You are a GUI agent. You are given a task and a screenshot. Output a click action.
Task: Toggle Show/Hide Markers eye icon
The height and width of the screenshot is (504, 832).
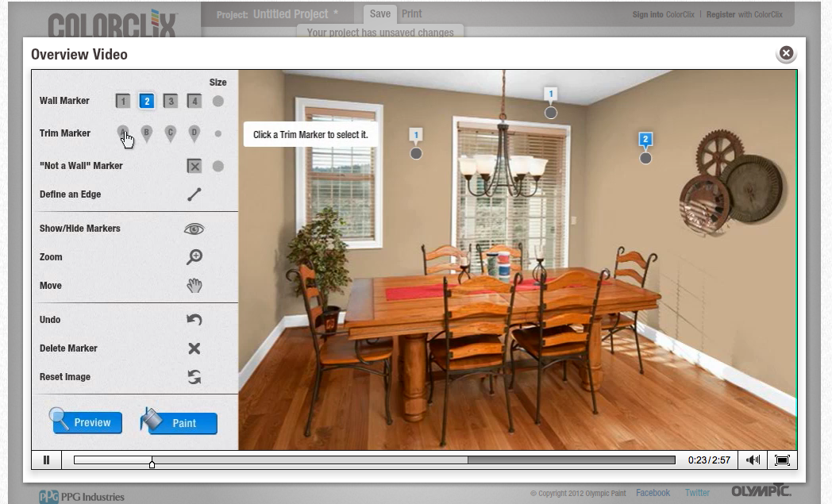[195, 229]
